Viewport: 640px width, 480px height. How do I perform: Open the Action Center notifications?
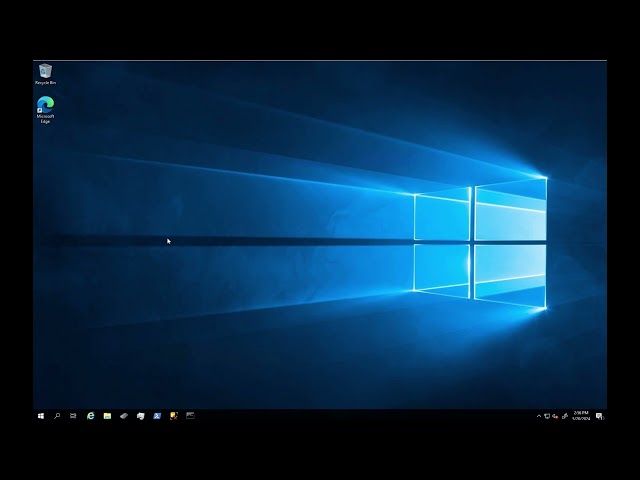point(600,416)
